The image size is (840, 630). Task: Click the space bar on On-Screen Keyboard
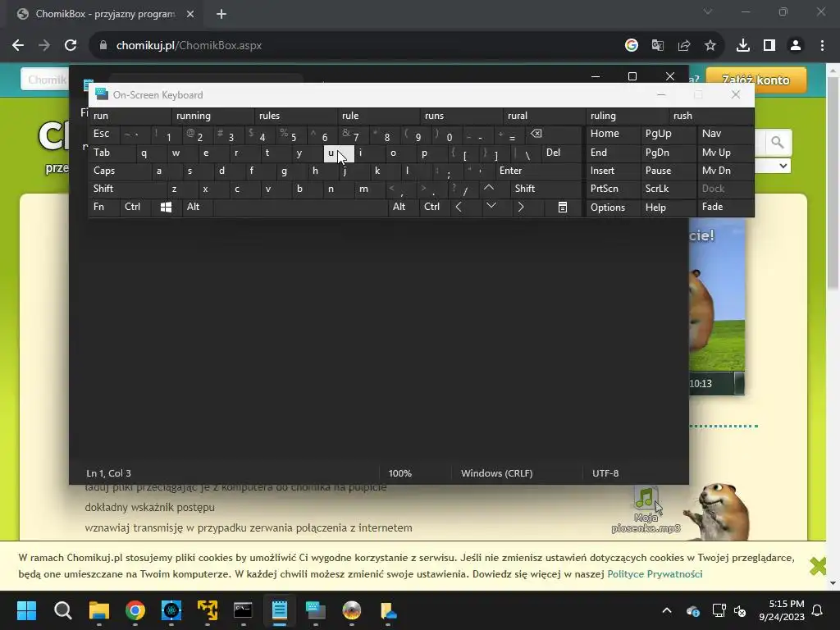300,208
